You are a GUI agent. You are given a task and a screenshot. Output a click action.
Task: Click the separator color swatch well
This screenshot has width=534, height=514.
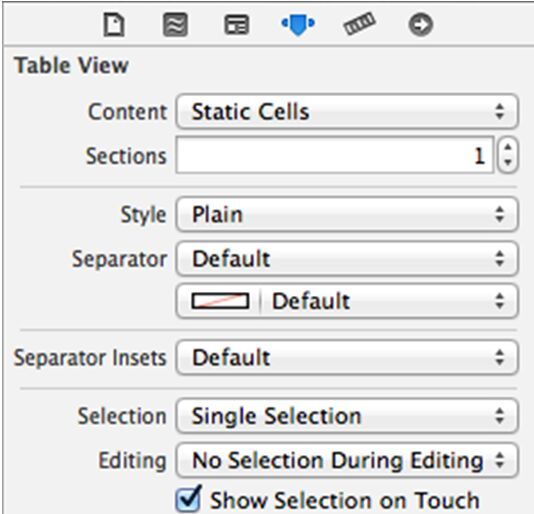tap(220, 301)
